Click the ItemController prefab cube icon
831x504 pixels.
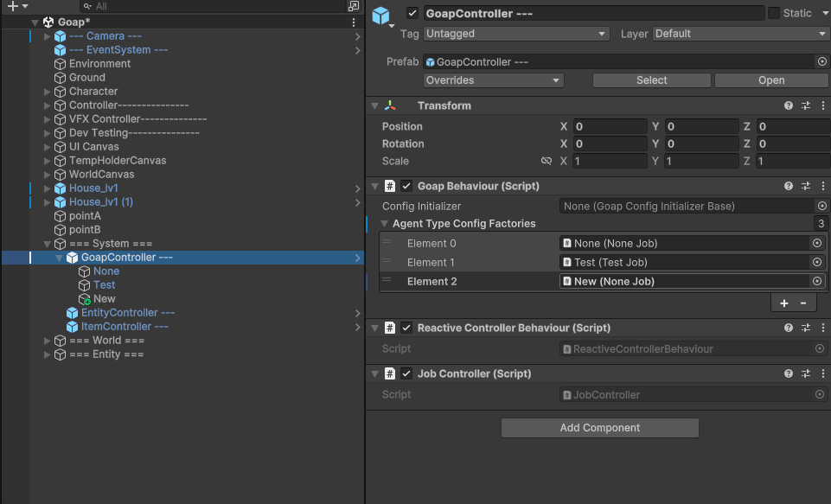(x=72, y=327)
